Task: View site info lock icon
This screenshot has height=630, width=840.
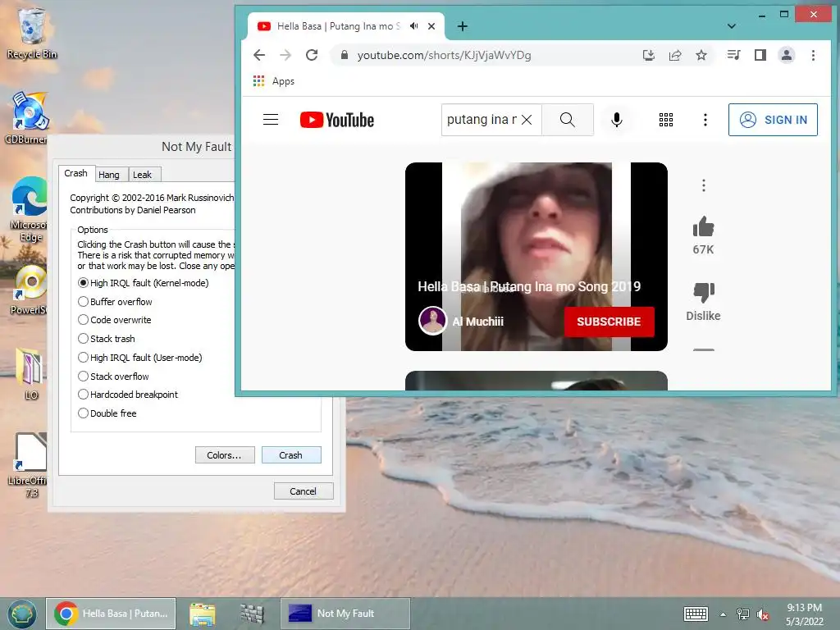Action: 345,55
